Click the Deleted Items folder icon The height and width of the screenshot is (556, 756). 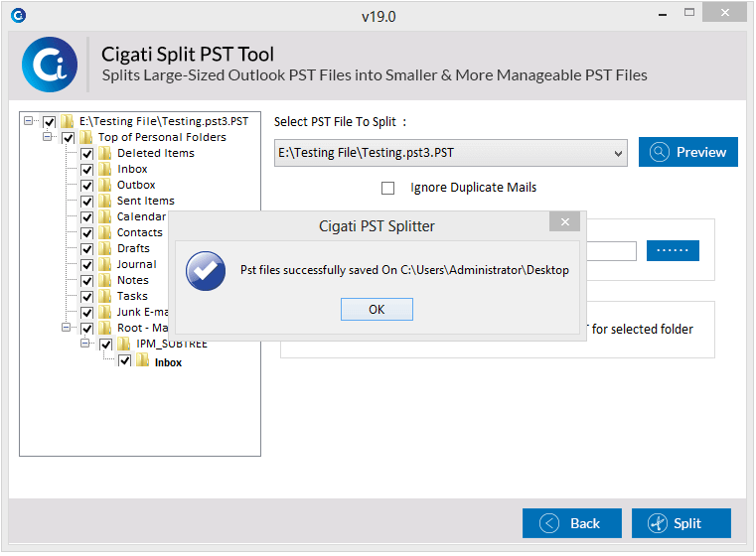tap(104, 153)
